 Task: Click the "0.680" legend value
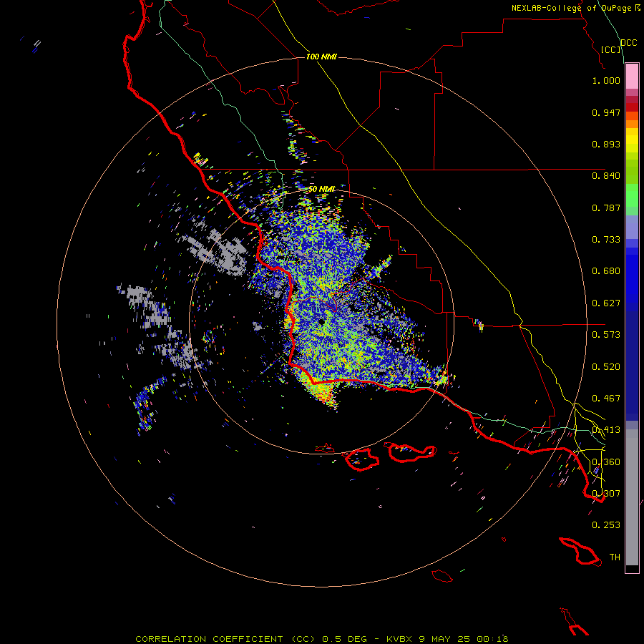(x=606, y=271)
